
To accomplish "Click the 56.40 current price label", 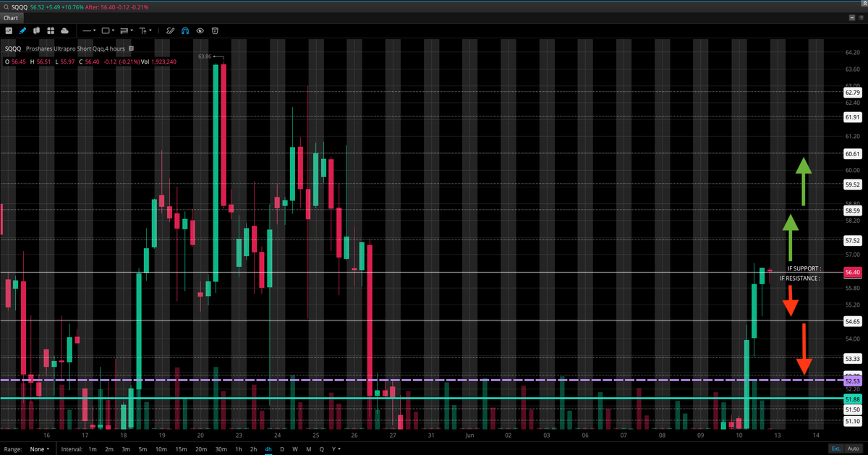I will click(x=852, y=273).
